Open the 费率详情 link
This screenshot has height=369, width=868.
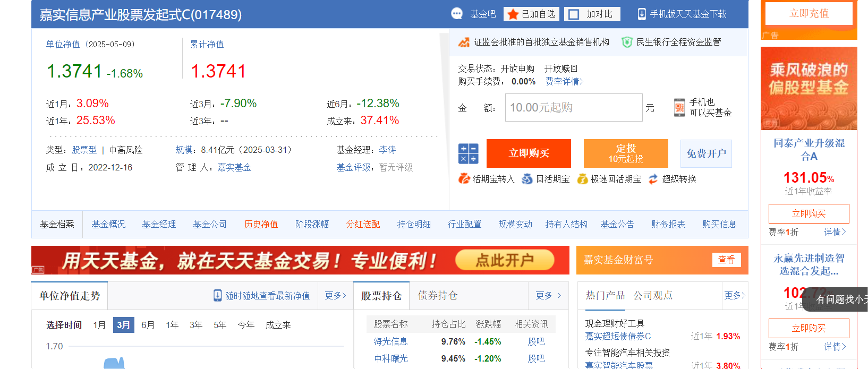[564, 81]
